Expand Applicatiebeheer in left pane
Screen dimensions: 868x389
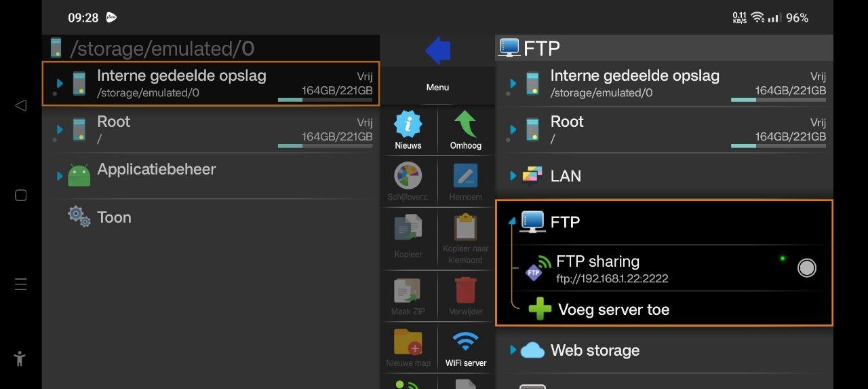pos(60,175)
